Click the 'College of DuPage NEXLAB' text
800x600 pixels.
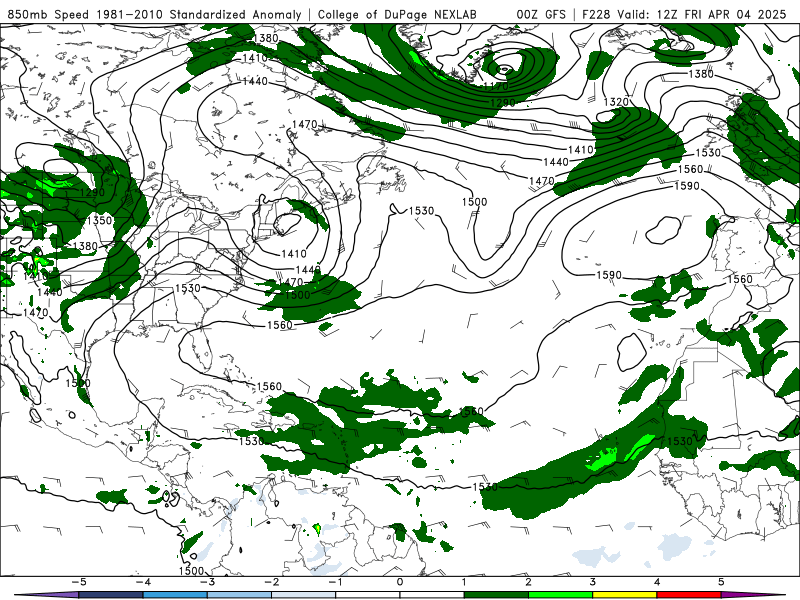click(x=397, y=14)
